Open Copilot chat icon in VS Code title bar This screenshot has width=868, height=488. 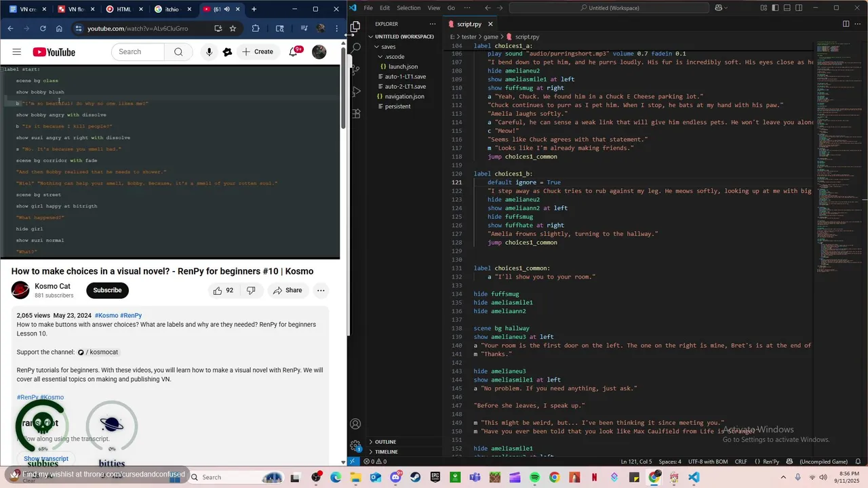[719, 8]
